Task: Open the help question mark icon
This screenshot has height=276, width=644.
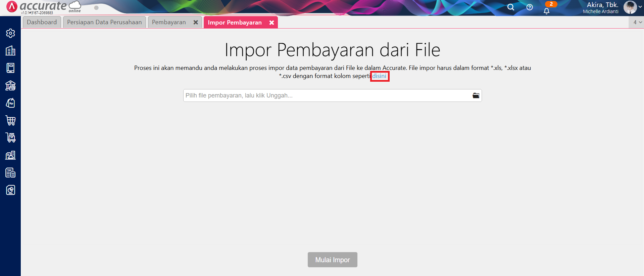Action: [530, 7]
